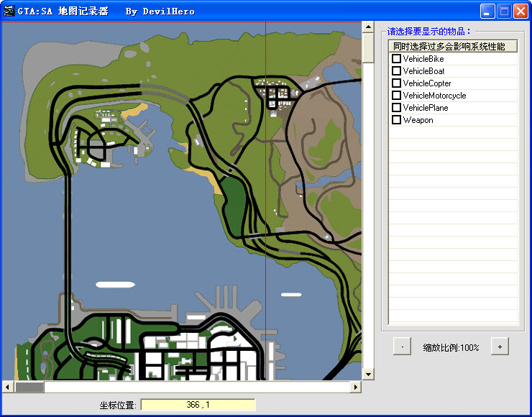The width and height of the screenshot is (532, 417).
Task: Click the map scroll up arrow
Action: tap(368, 27)
